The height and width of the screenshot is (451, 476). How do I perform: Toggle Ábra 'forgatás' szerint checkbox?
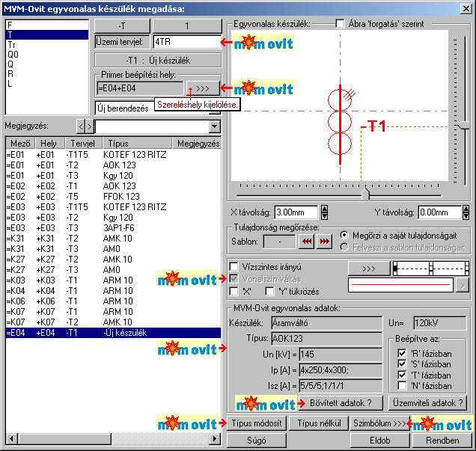tap(340, 24)
